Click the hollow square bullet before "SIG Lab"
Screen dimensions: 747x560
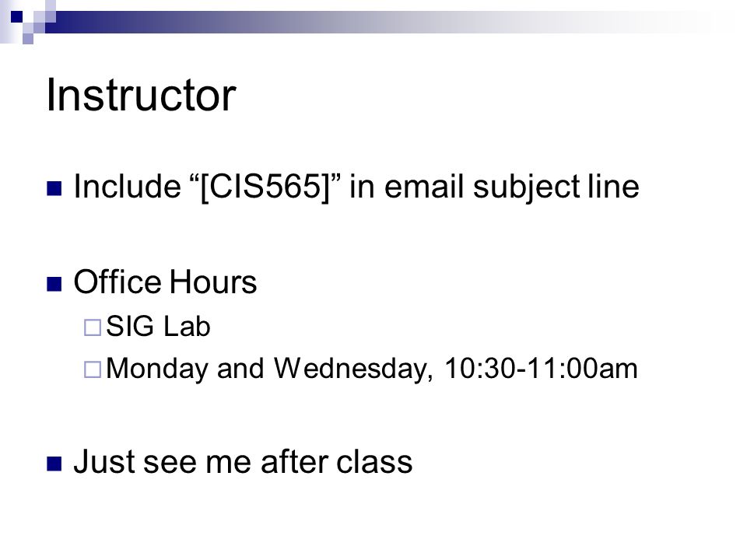pos(93,327)
